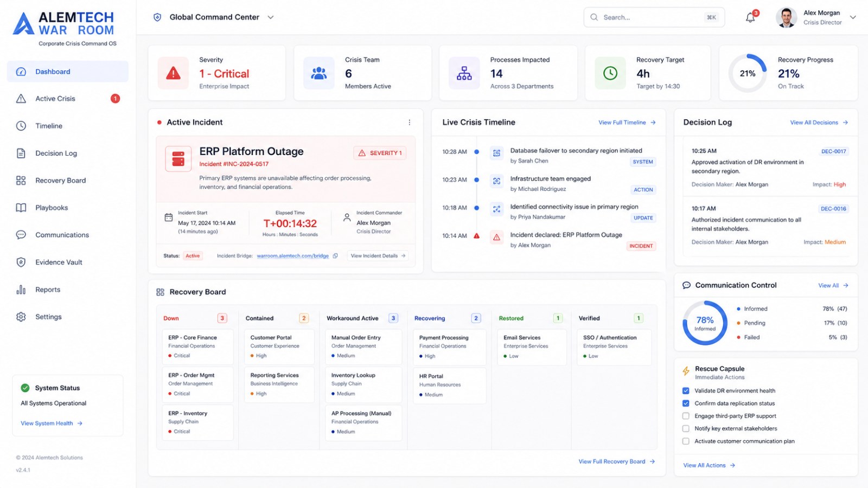Check Activate customer communication plan
Image resolution: width=868 pixels, height=488 pixels.
[686, 441]
